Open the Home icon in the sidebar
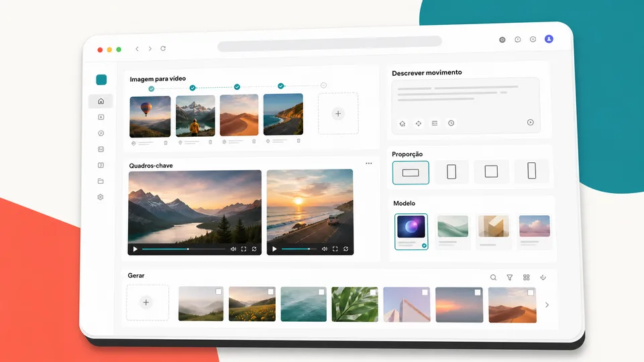Screen dimensions: 644x362 pos(101,101)
